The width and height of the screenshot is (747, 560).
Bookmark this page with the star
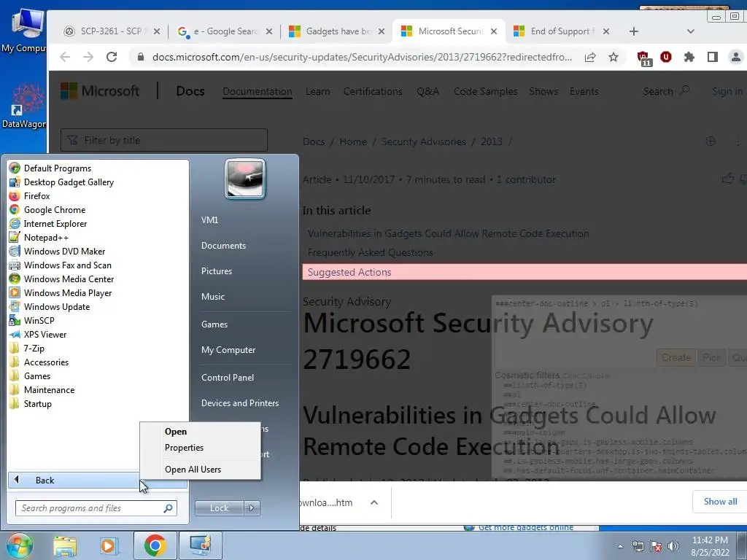613,57
